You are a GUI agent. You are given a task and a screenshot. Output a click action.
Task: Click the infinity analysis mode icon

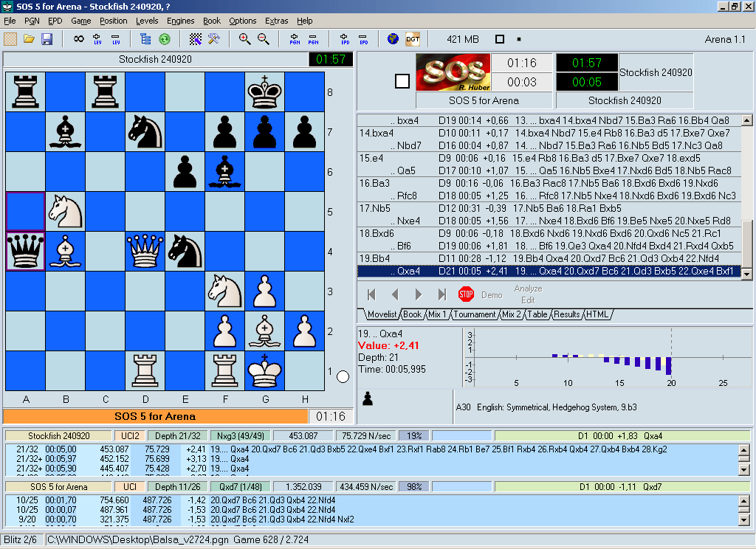tap(78, 39)
